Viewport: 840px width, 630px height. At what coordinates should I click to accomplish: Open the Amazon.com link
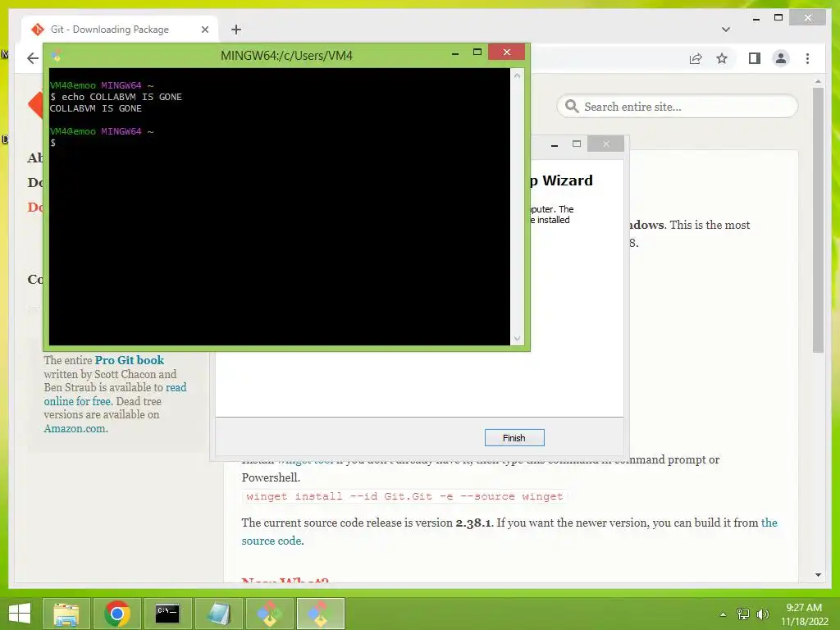click(x=75, y=428)
